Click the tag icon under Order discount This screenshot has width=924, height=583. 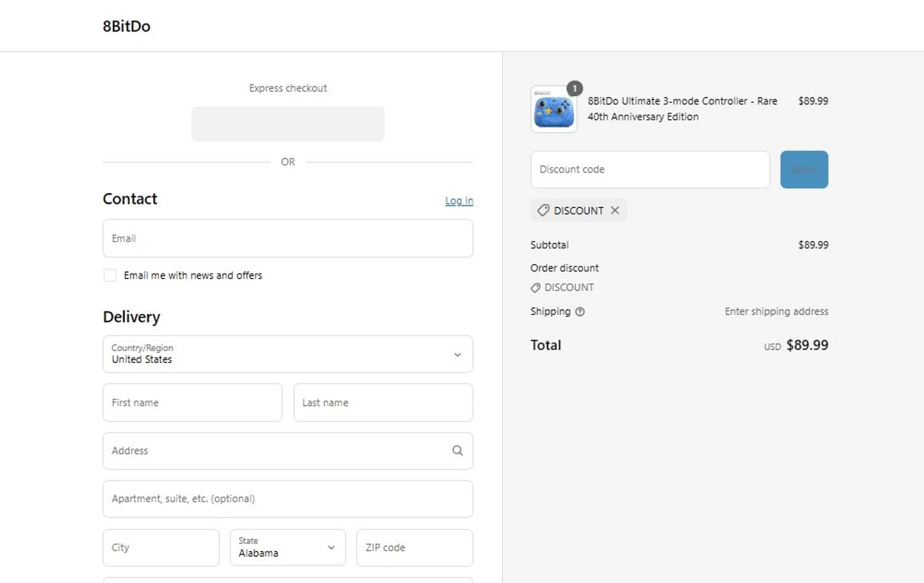pos(535,288)
